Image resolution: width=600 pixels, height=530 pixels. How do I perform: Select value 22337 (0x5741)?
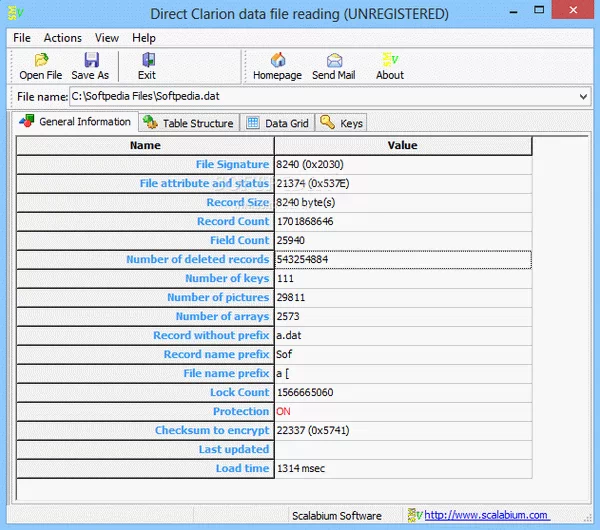point(313,431)
